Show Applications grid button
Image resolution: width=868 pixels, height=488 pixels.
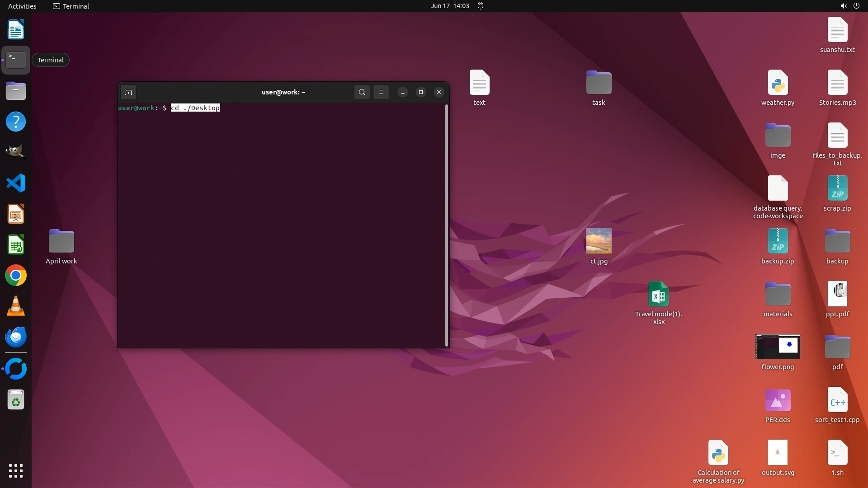[16, 471]
